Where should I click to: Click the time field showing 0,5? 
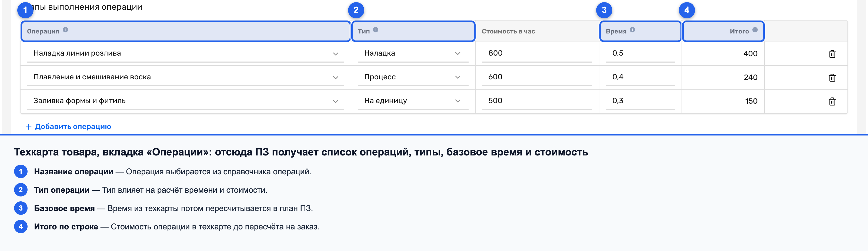[640, 53]
